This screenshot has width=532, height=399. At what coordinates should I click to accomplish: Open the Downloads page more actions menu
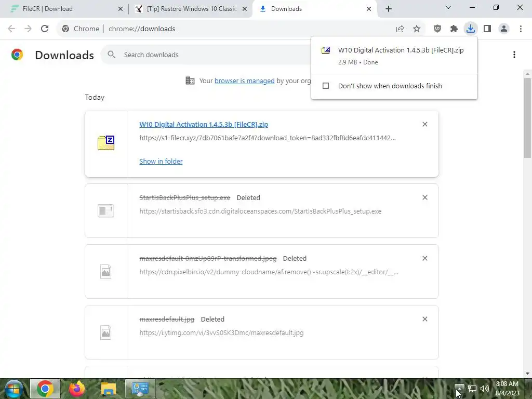coord(514,55)
